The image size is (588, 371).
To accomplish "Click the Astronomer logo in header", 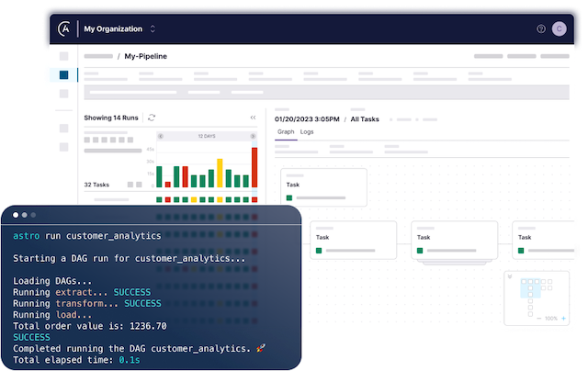I will [x=64, y=28].
